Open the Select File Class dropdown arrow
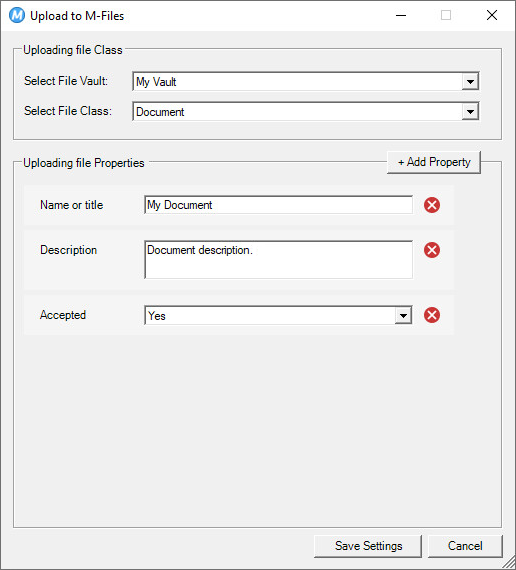 tap(470, 112)
